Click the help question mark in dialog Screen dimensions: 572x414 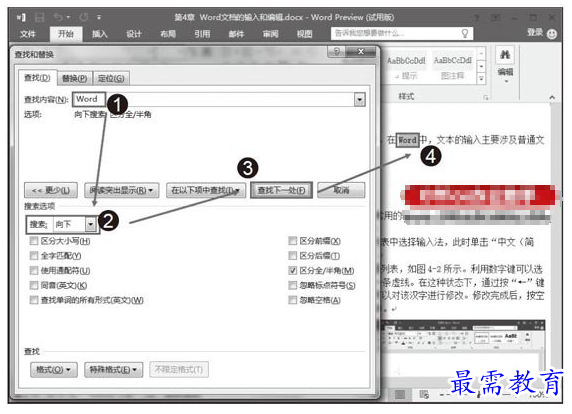click(337, 51)
